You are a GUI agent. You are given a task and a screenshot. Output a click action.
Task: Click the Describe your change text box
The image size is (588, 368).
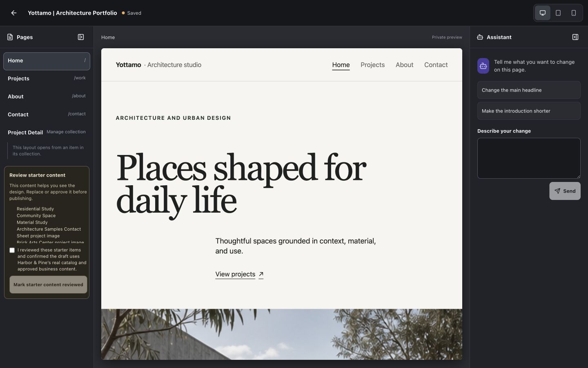pos(529,158)
